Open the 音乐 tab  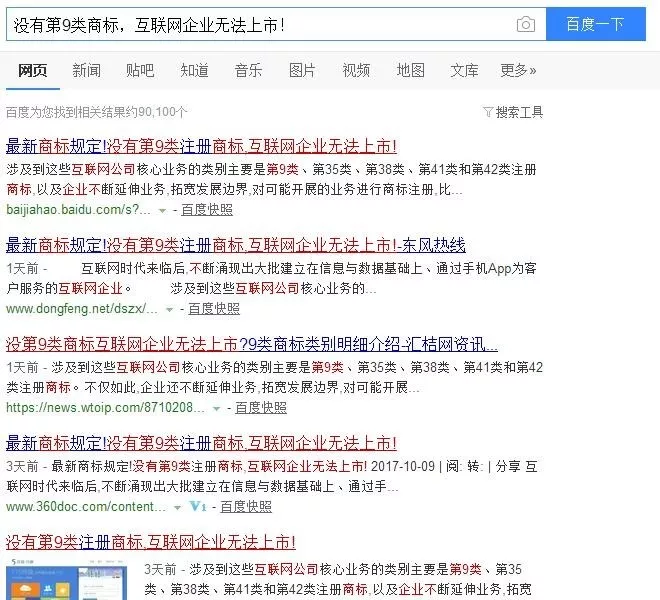[248, 70]
